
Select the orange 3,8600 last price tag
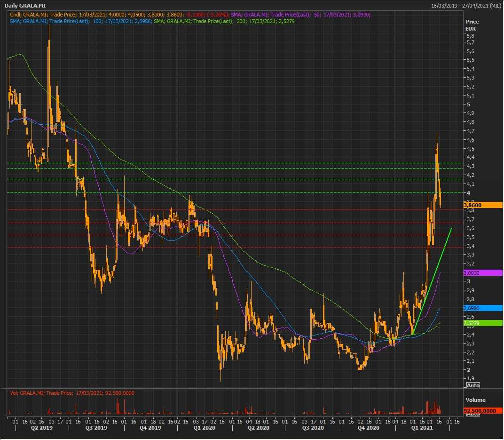[x=483, y=205]
